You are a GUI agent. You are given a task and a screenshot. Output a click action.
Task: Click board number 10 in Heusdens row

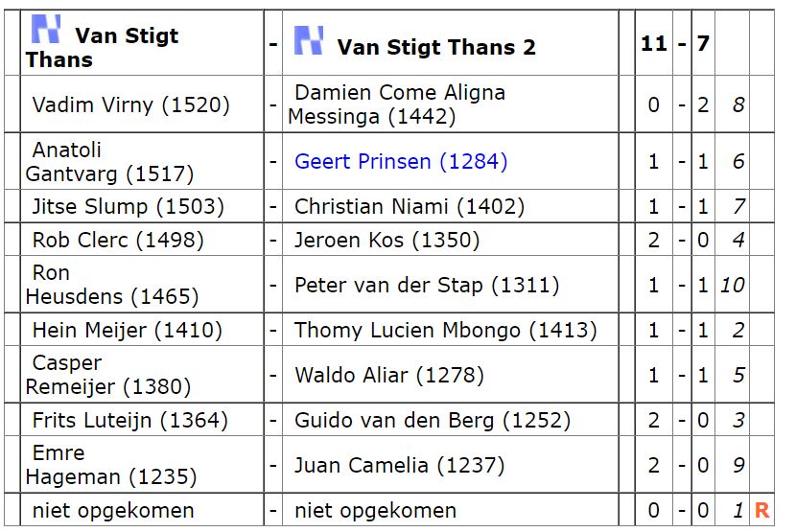pyautogui.click(x=732, y=285)
